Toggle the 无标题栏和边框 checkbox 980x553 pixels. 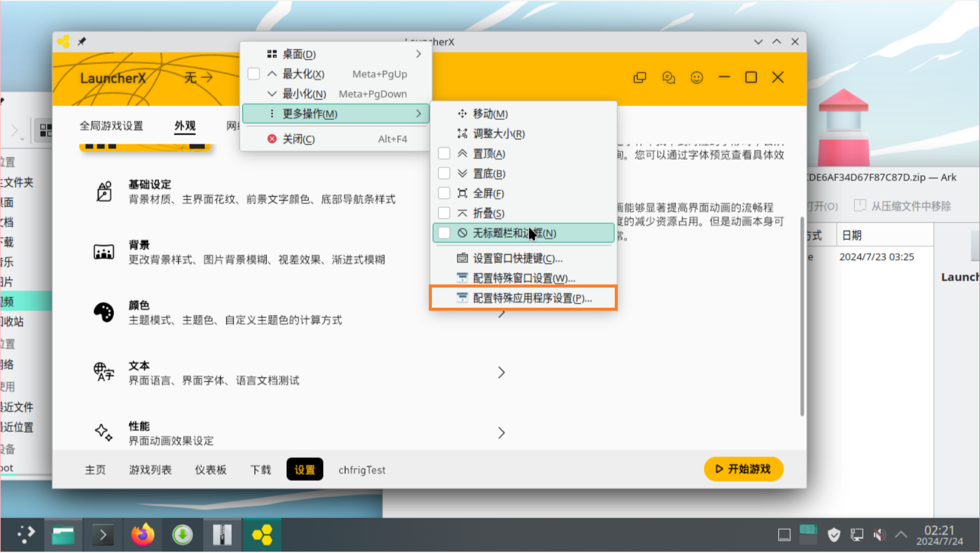click(445, 233)
